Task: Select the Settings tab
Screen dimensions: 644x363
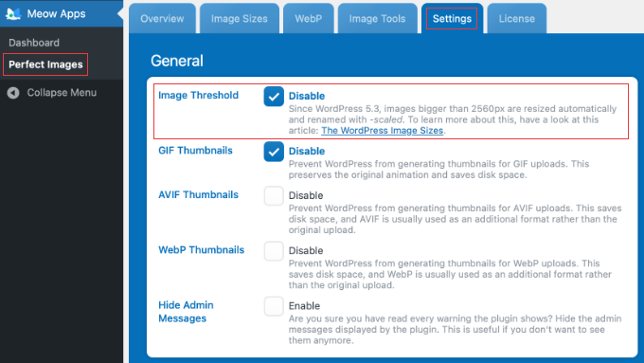Action: (452, 19)
